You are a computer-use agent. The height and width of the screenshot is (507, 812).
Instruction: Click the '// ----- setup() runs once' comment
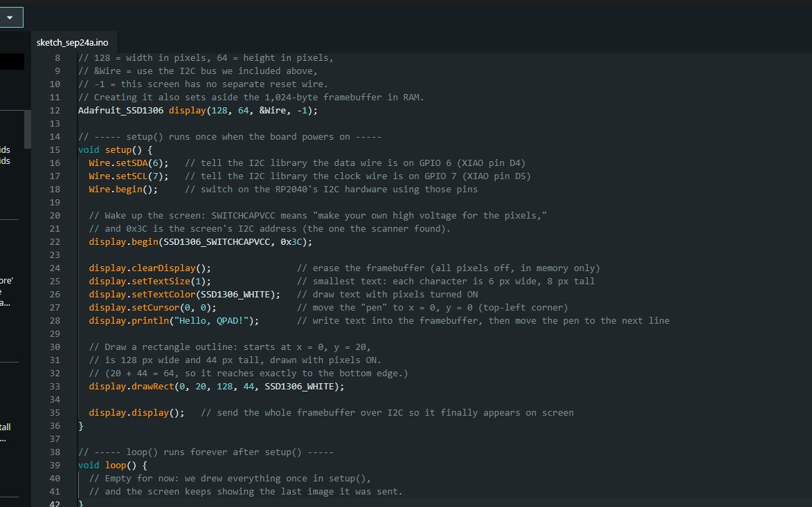(230, 136)
